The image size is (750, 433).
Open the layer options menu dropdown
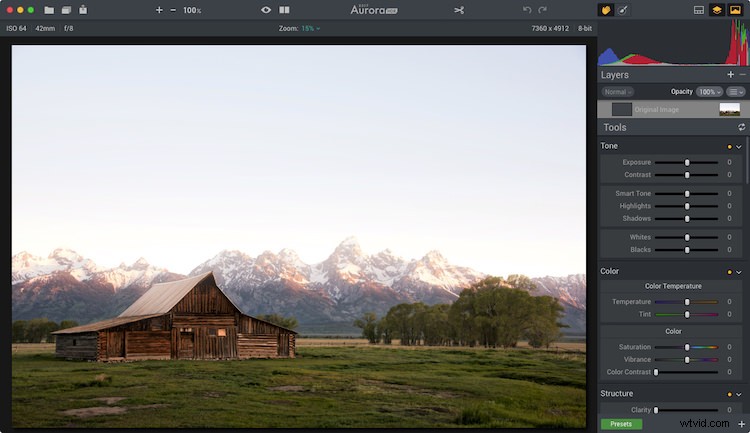(736, 92)
